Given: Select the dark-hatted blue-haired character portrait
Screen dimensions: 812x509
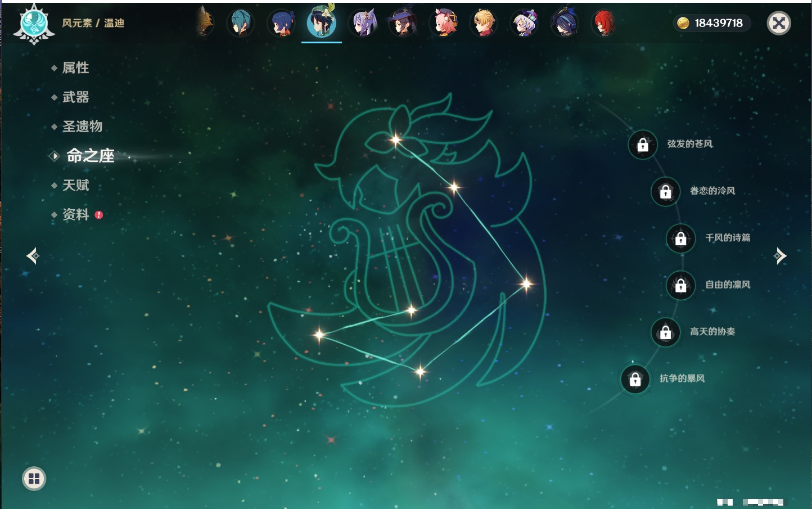Looking at the screenshot, I should 565,23.
